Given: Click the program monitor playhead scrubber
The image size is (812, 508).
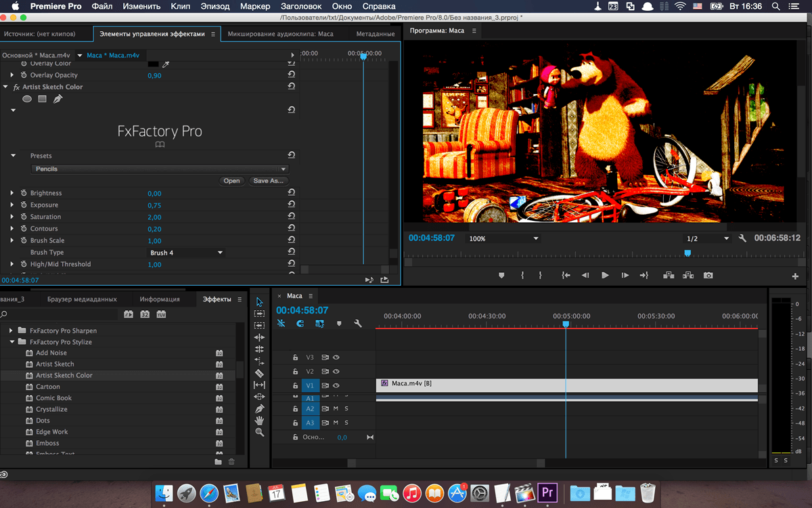Looking at the screenshot, I should tap(687, 253).
